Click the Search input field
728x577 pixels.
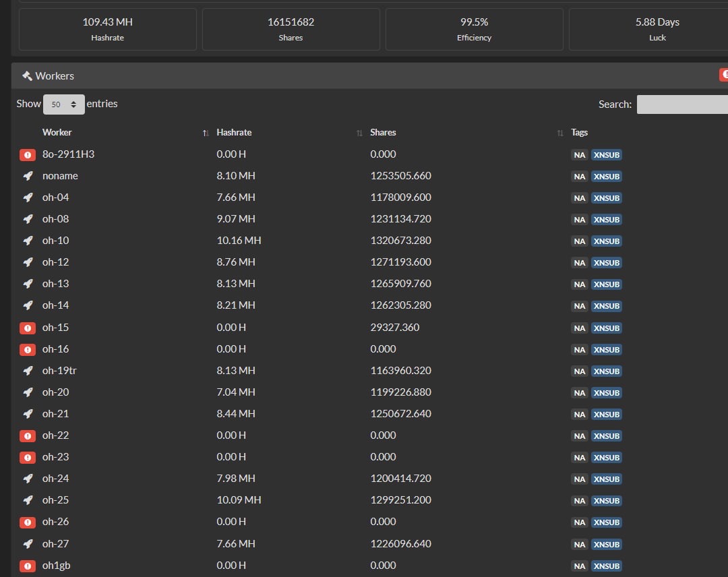click(682, 104)
